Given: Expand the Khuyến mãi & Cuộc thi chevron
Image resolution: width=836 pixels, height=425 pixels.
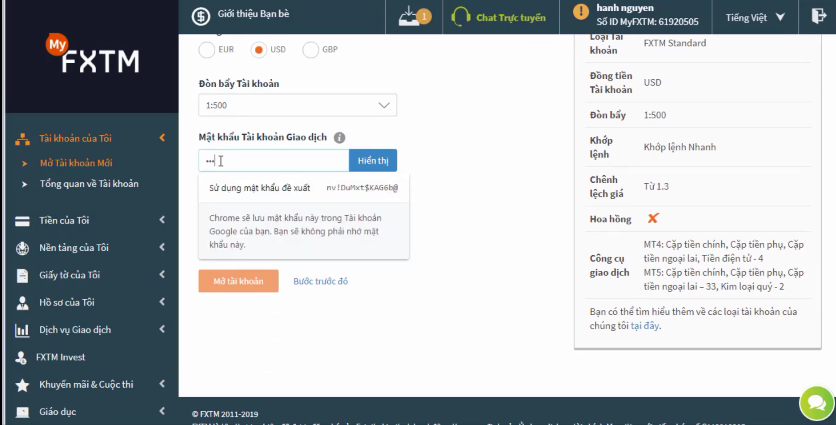Looking at the screenshot, I should click(162, 384).
